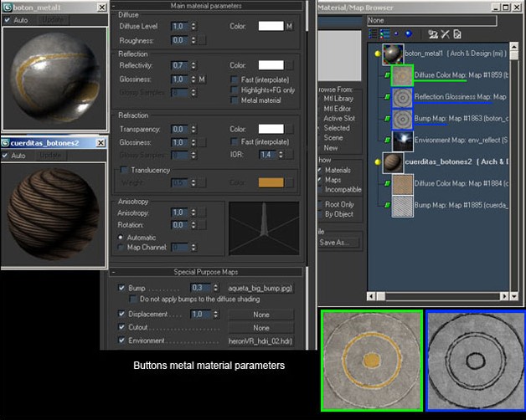
Task: Click the aqueta_big_bump.jpg bump map button
Action: [260, 287]
